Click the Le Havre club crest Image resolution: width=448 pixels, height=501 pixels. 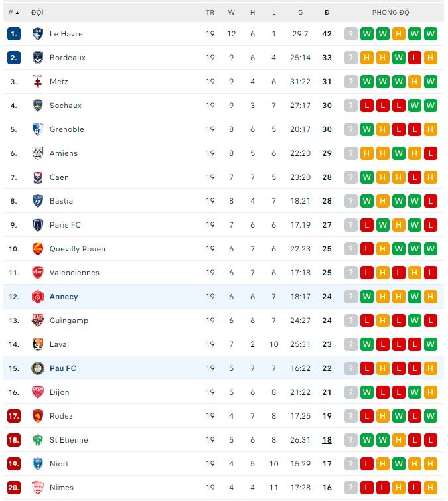38,34
